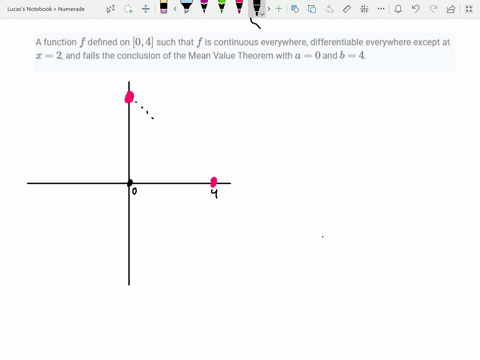Toggle the Ruler tool

tap(347, 9)
